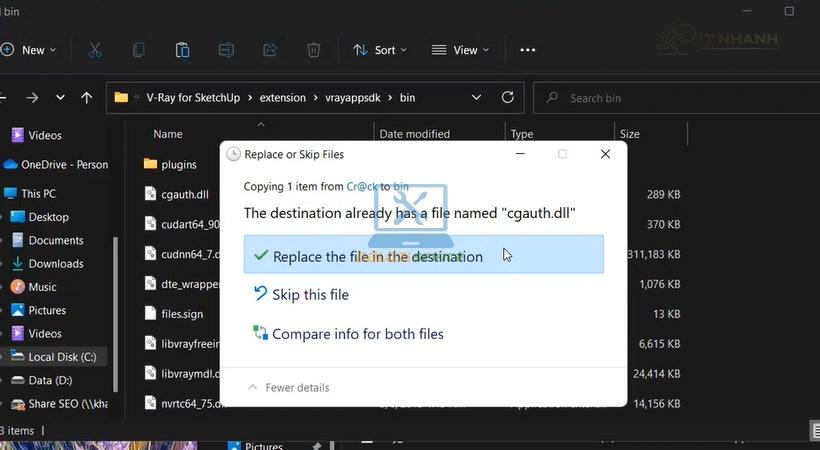Select the file starting with nvrtc64_75
The width and height of the screenshot is (820, 450).
click(x=182, y=403)
